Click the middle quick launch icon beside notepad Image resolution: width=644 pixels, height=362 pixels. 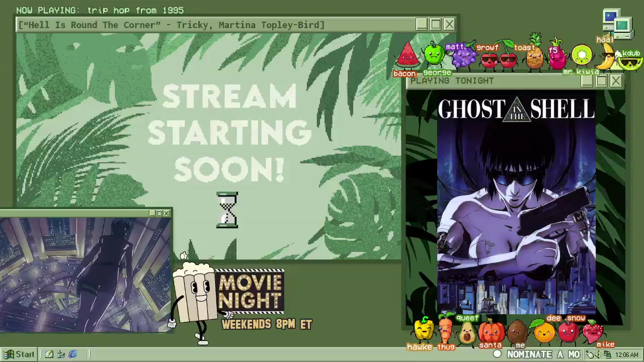[61, 354]
